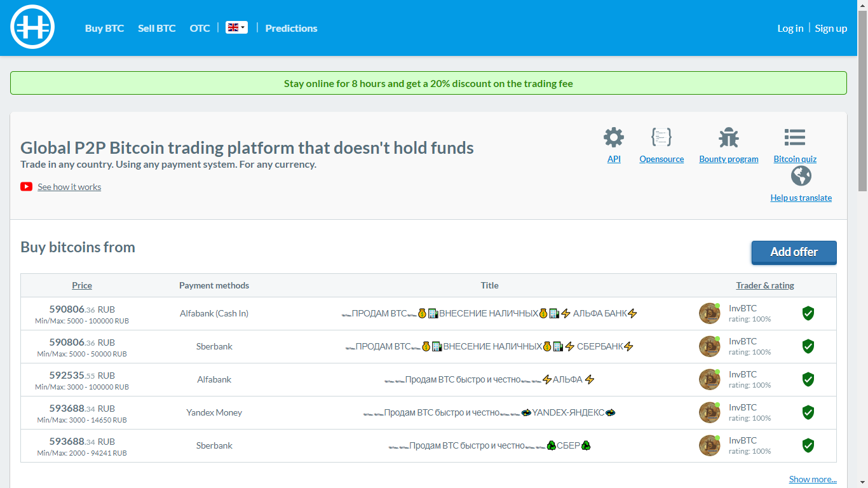Click the API text link

[x=614, y=159]
